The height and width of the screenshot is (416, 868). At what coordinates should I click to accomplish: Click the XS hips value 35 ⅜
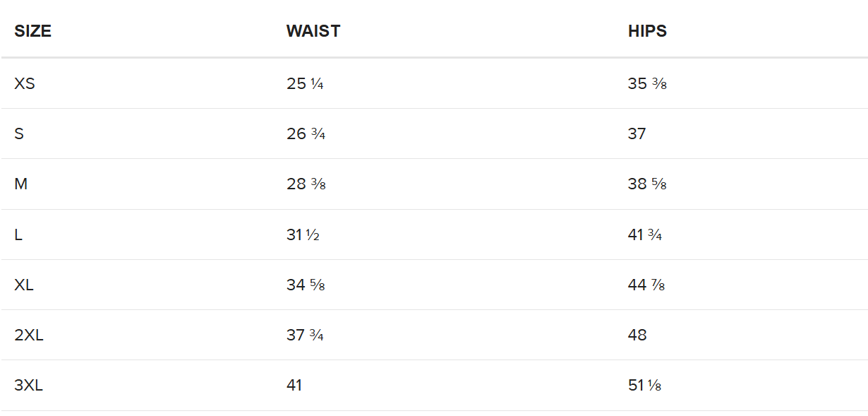pyautogui.click(x=647, y=83)
